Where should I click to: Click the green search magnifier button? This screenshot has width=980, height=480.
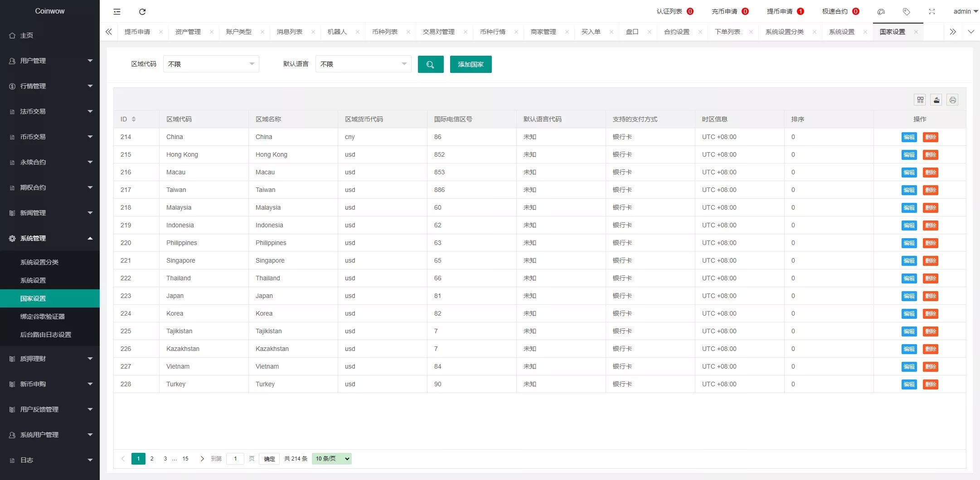(430, 64)
